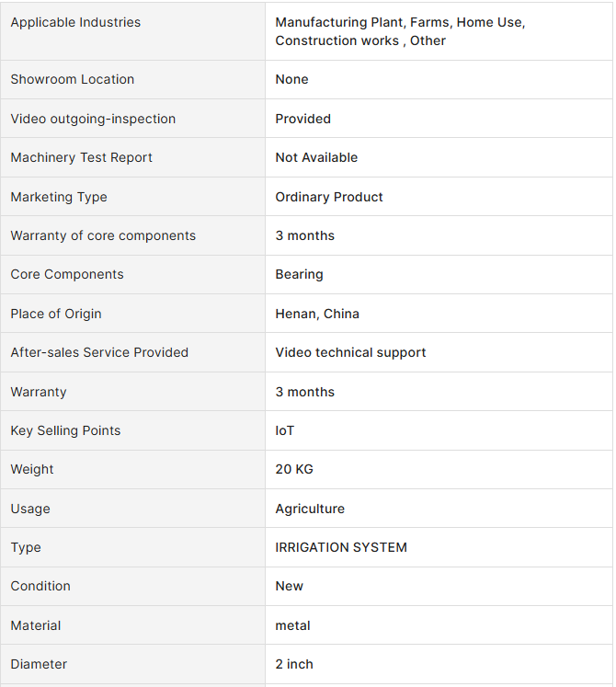Click the Key Selling Points label
This screenshot has width=616, height=687.
65,430
